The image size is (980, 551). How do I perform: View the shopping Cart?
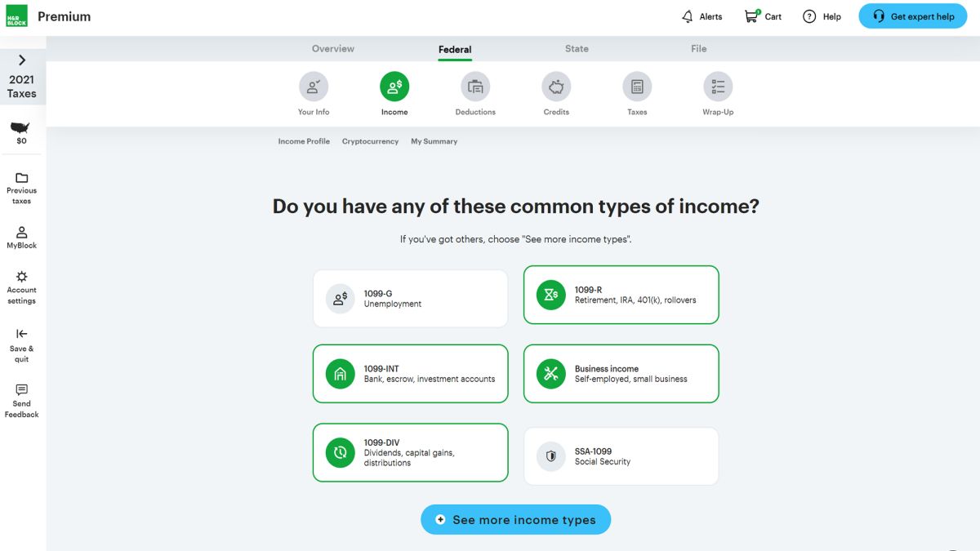coord(763,16)
